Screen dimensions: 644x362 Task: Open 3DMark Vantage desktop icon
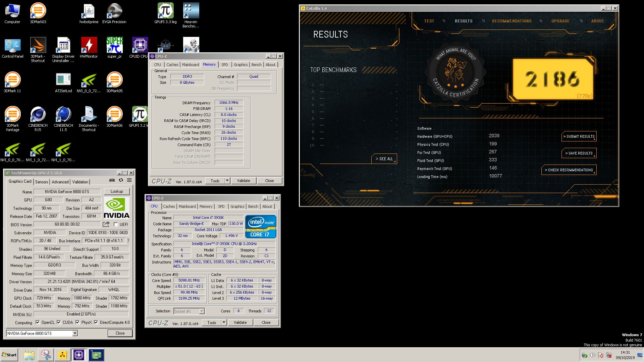click(12, 119)
